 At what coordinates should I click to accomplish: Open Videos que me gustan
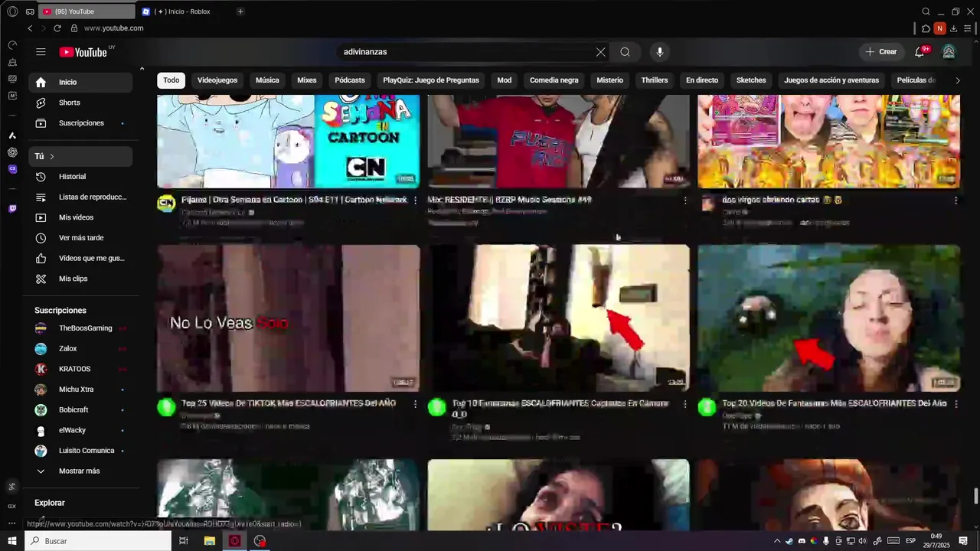pyautogui.click(x=80, y=259)
